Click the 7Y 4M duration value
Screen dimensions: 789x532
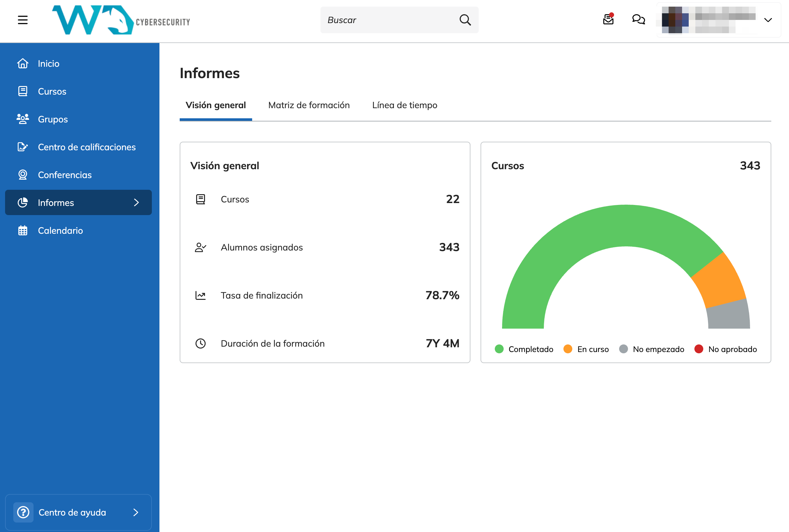[443, 343]
